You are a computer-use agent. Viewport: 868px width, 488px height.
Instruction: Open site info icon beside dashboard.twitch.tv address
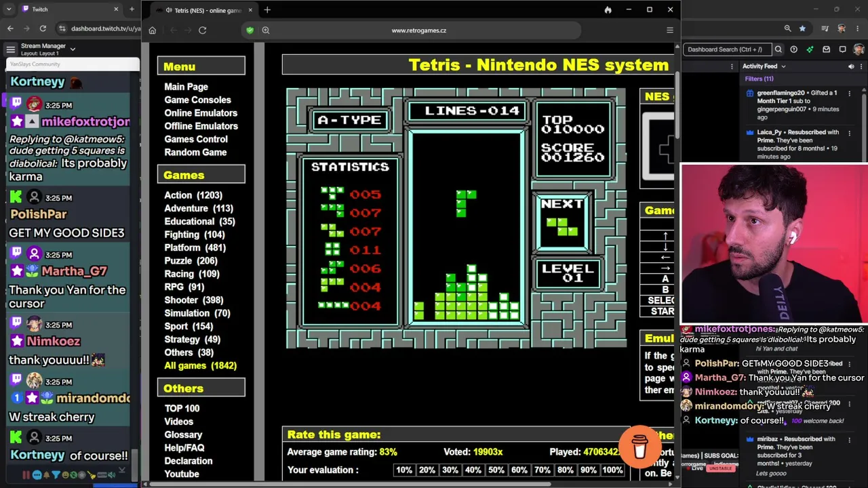coord(62,28)
